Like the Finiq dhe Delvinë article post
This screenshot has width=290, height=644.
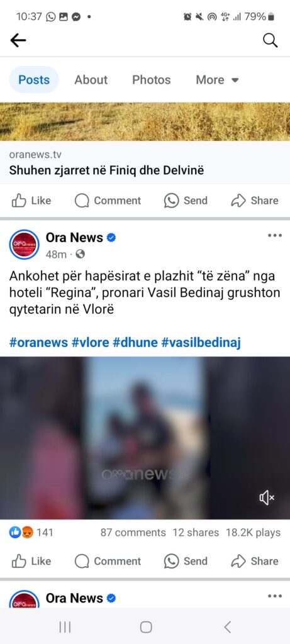(31, 201)
